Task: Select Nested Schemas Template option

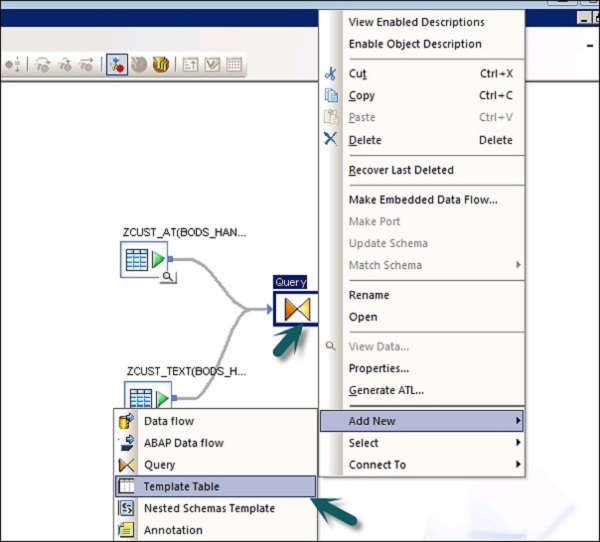Action: (x=208, y=508)
